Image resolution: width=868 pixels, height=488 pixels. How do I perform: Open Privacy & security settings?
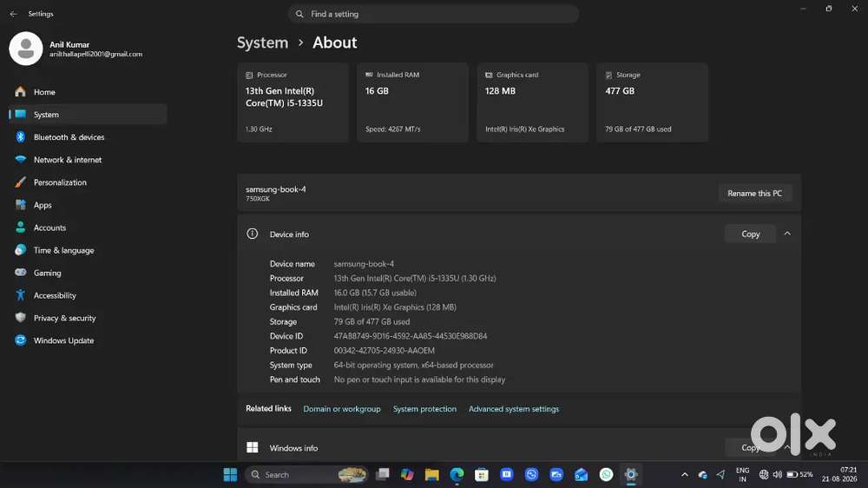88,318
